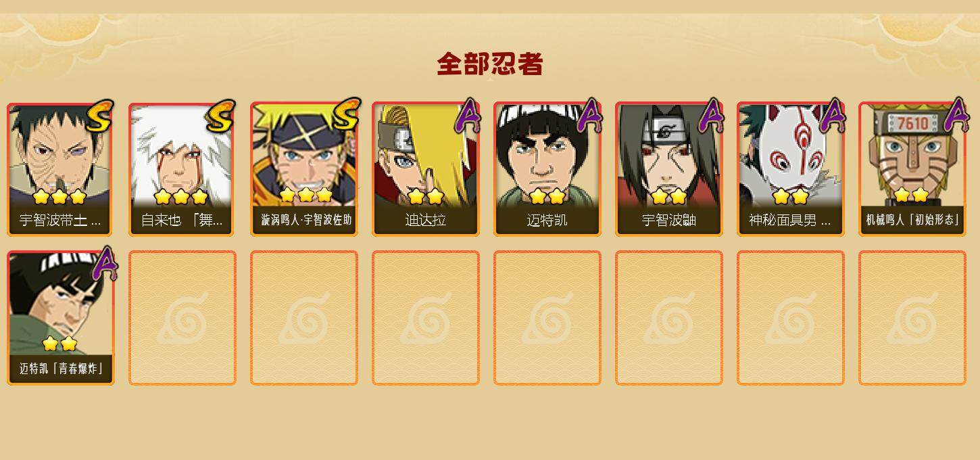Click the empty ninja slot next to 迈特凯「青春爆炸」

tap(182, 318)
